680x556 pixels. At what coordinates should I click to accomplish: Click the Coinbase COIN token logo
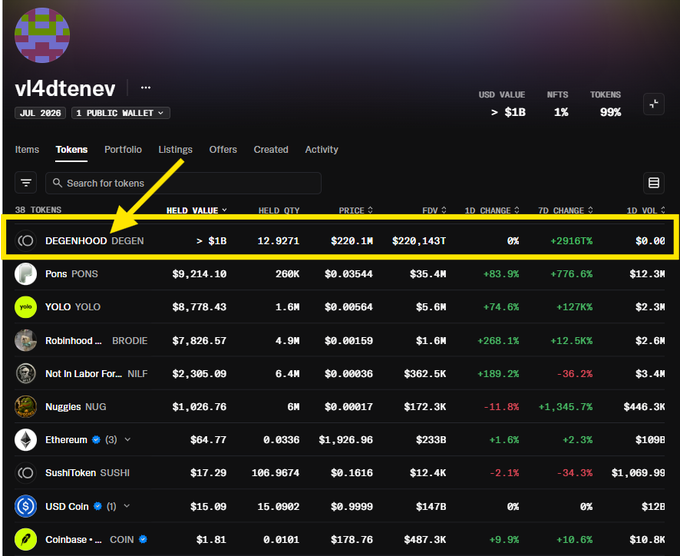click(x=26, y=539)
